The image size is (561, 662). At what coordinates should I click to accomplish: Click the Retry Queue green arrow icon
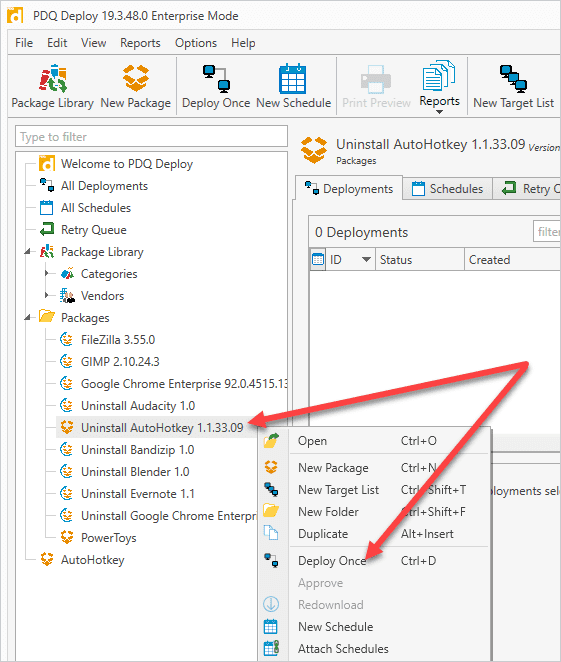[x=47, y=229]
